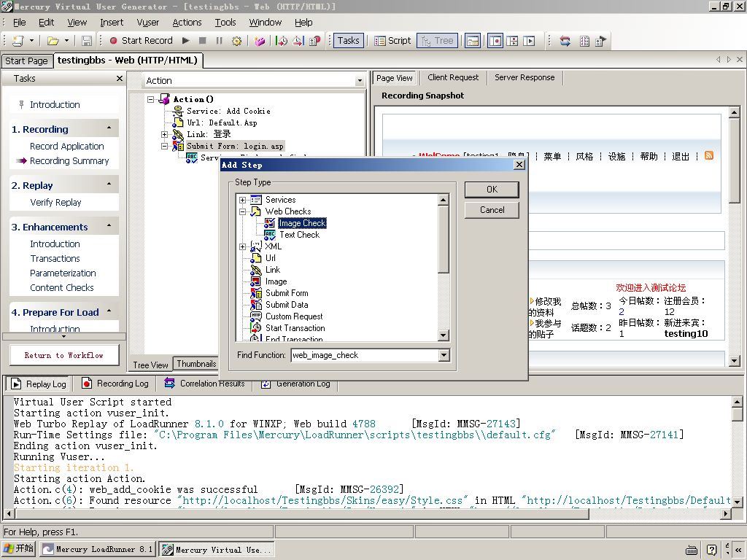Screen dimensions: 747x560
Task: Switch to the Server Response tab
Action: [x=524, y=77]
